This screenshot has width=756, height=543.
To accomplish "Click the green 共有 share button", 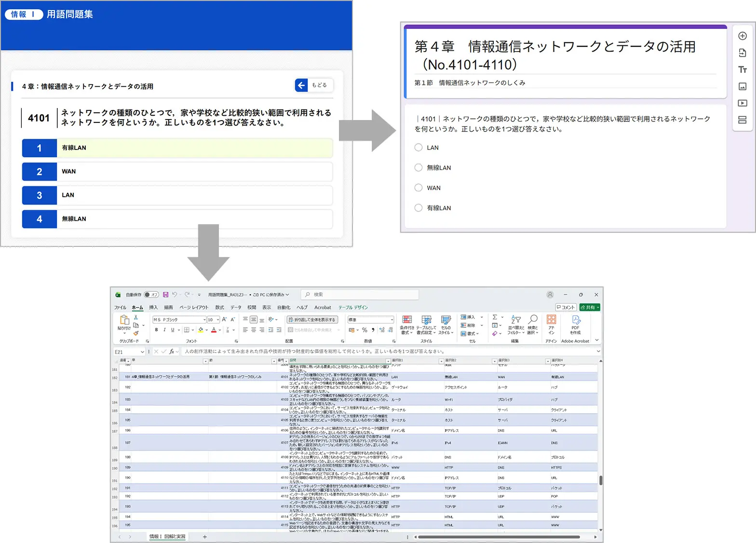I will [x=590, y=308].
